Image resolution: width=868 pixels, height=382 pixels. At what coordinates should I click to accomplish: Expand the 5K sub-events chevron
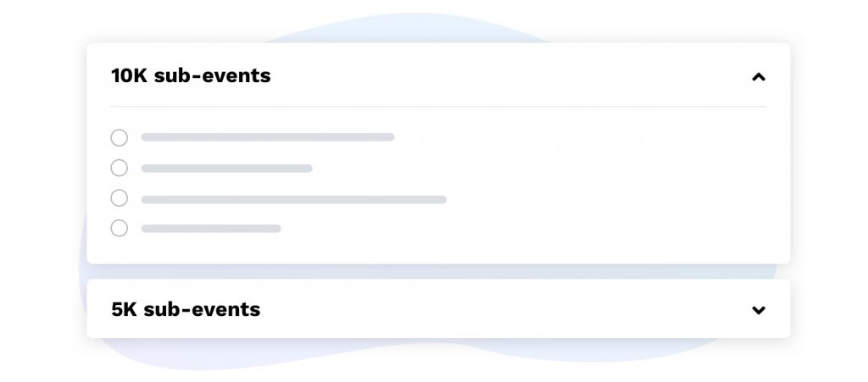(x=759, y=310)
